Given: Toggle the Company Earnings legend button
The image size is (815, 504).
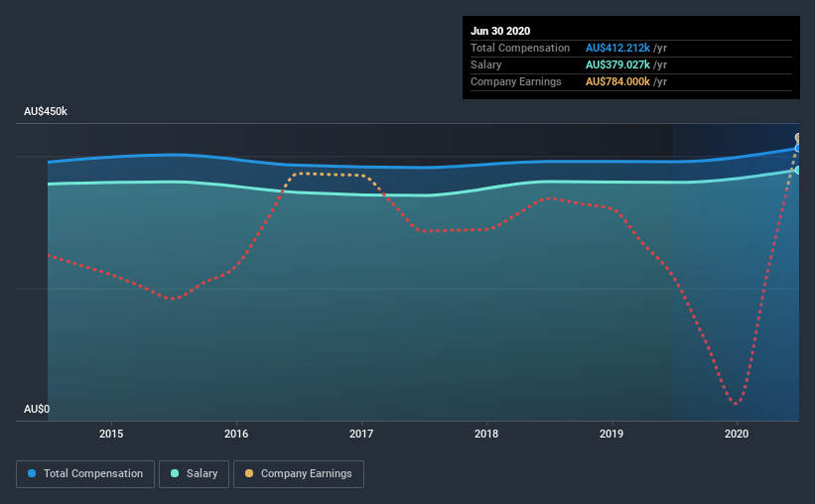Looking at the screenshot, I should [x=299, y=474].
